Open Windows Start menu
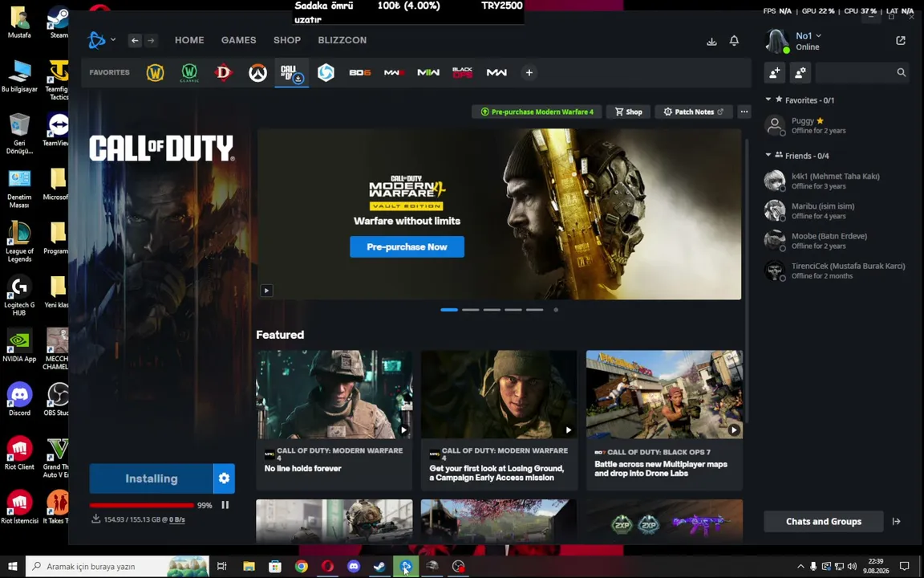Viewport: 924px width, 578px height. pyautogui.click(x=12, y=566)
